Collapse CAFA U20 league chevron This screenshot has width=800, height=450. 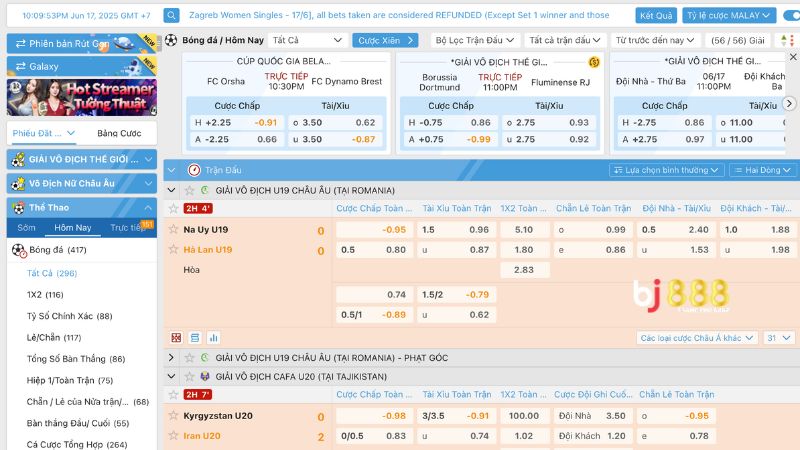coord(171,377)
